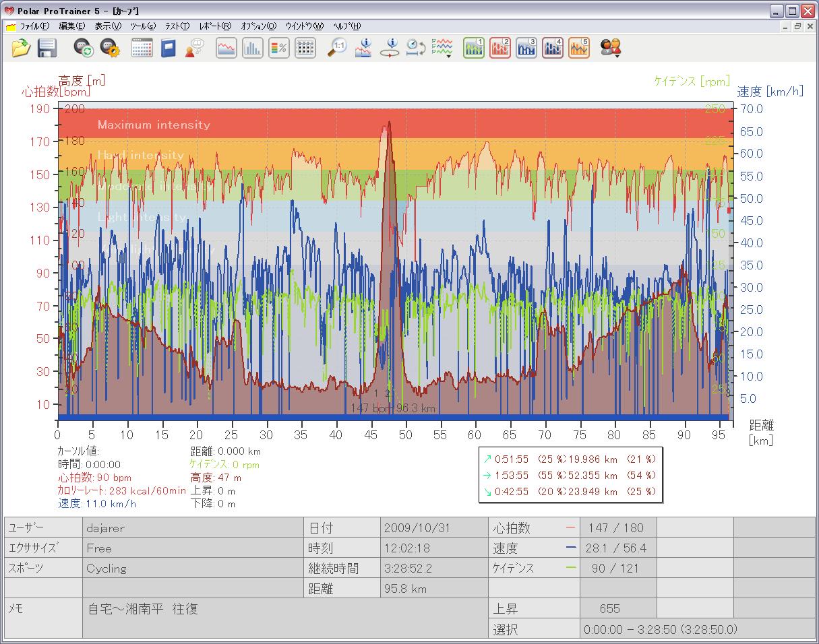Viewport: 819px width, 644px height.
Task: Click the date value 2009/10/31
Action: click(434, 528)
